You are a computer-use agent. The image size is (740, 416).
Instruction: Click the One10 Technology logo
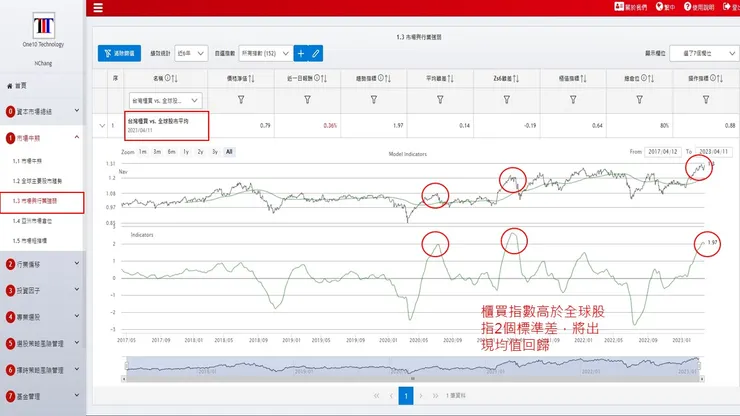point(43,25)
